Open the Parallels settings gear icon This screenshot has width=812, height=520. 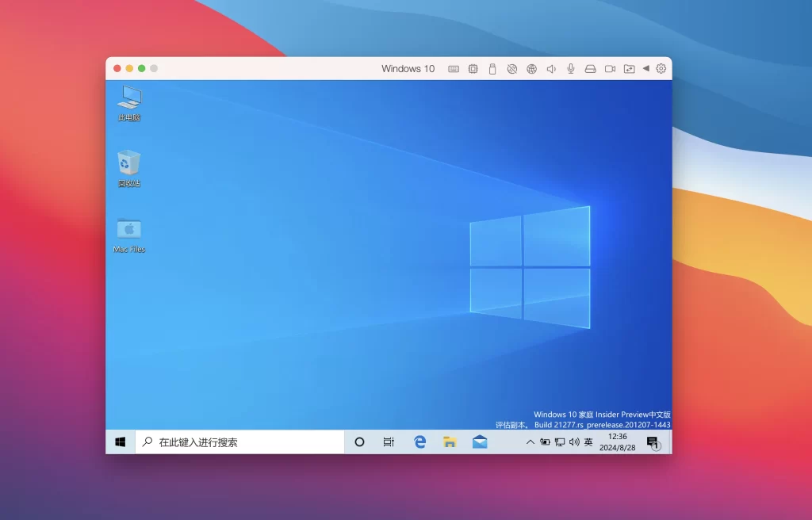[x=661, y=69]
